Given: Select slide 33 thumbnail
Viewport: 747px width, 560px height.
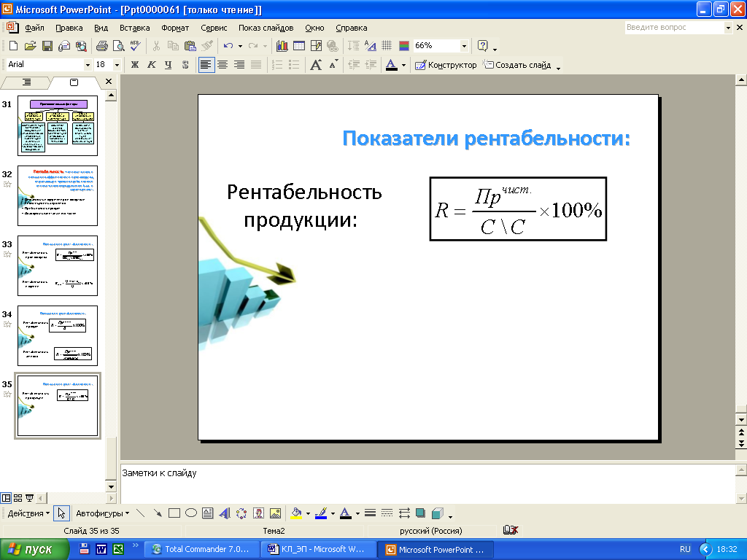Looking at the screenshot, I should 58,265.
